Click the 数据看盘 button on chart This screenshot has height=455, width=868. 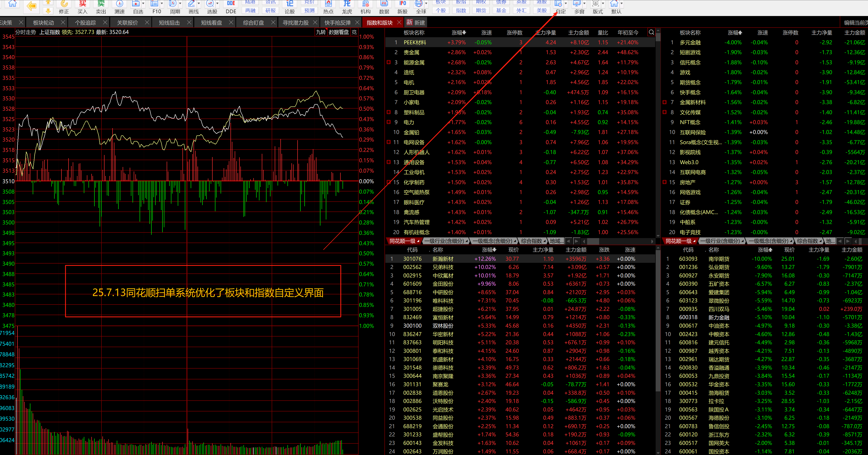click(339, 32)
